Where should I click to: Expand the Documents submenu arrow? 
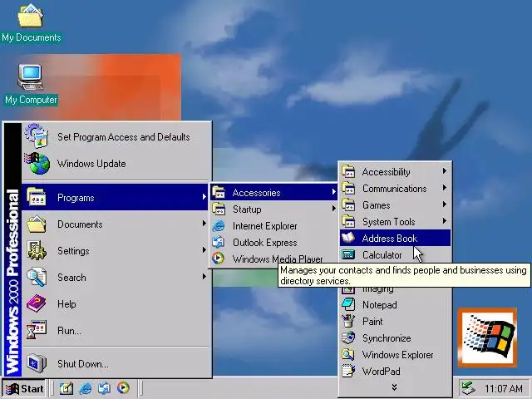pos(204,224)
